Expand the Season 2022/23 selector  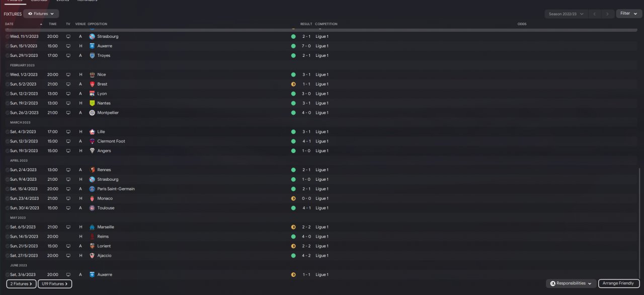[x=566, y=14]
